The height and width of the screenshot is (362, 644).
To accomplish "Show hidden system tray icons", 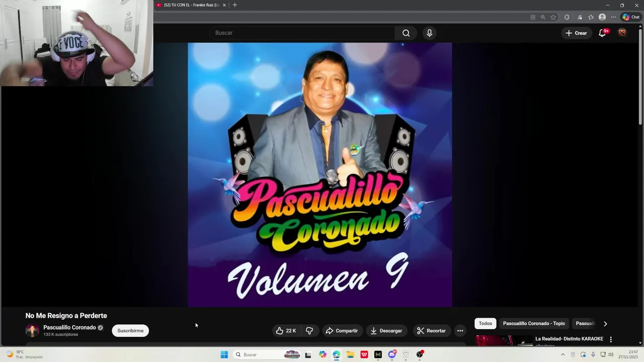I will coord(562,354).
